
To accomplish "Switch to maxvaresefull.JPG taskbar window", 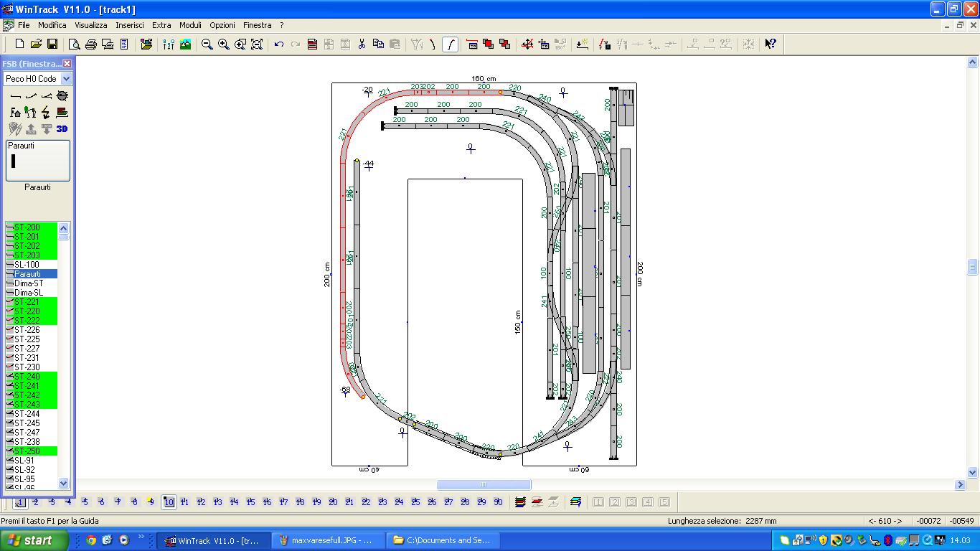I will 328,540.
